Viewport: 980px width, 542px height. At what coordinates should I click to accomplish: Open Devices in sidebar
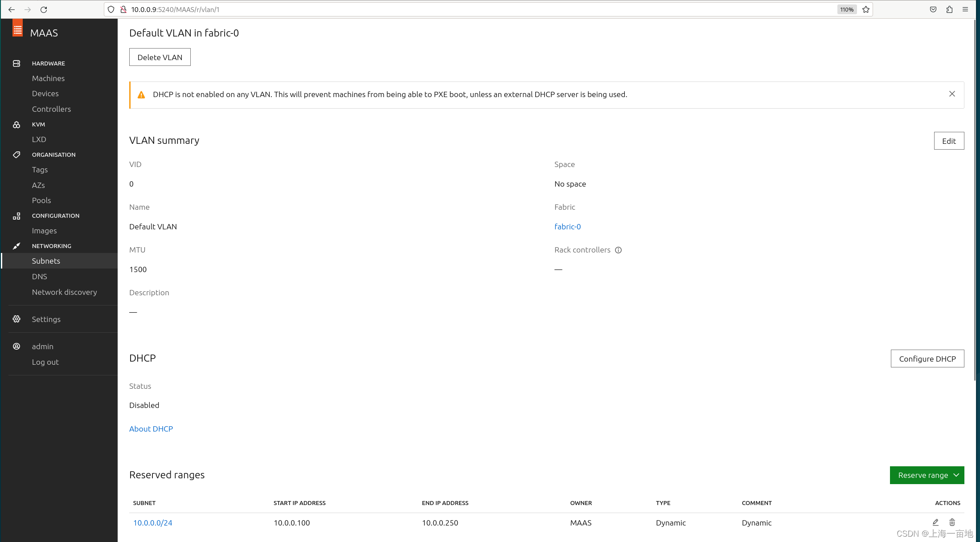(x=45, y=94)
